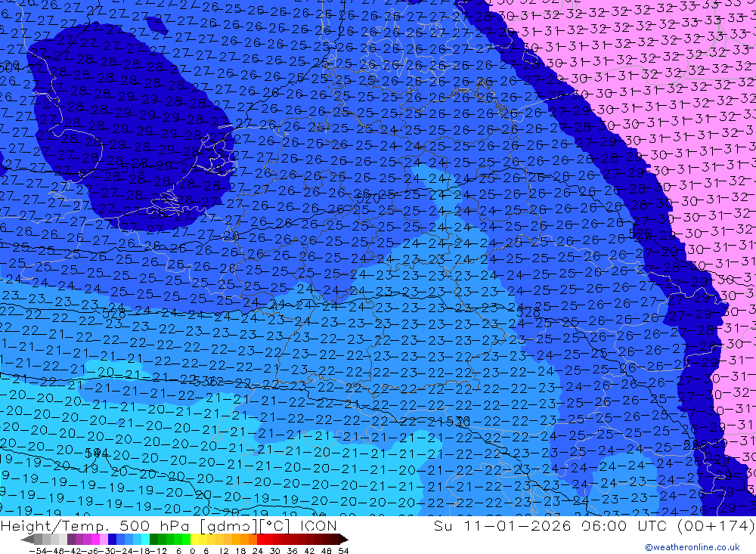Click the light pink legend swatch

pos(104,539)
